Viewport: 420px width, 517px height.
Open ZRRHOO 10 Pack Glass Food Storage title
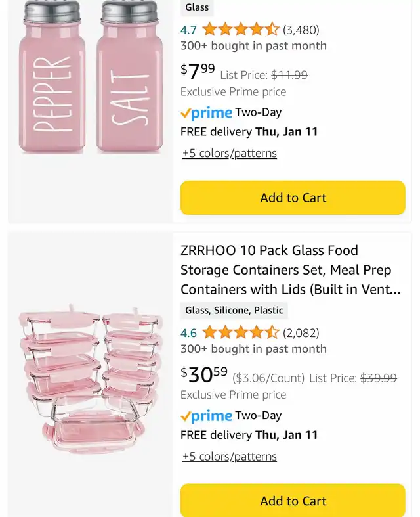[290, 270]
